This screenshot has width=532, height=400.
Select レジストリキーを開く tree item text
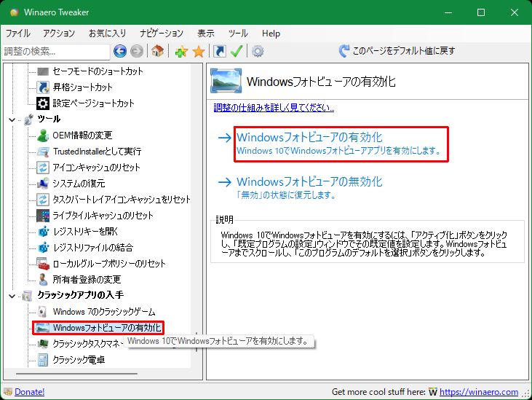(85, 231)
